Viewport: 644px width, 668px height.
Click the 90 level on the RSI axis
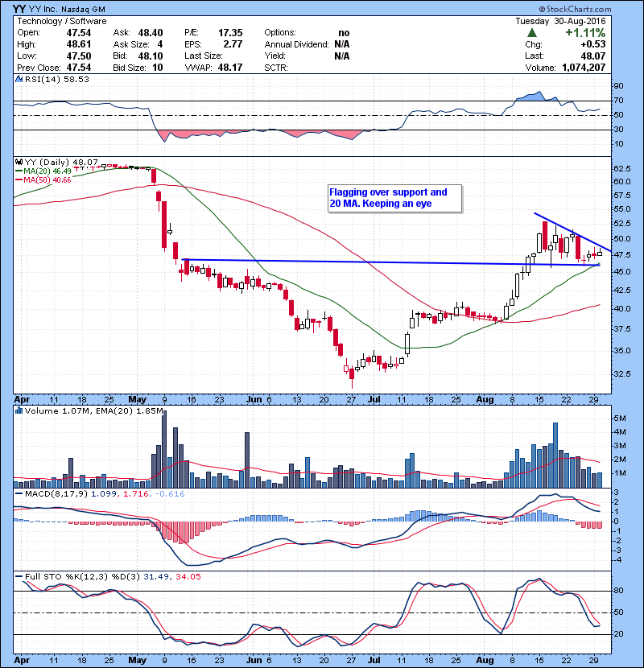point(618,85)
